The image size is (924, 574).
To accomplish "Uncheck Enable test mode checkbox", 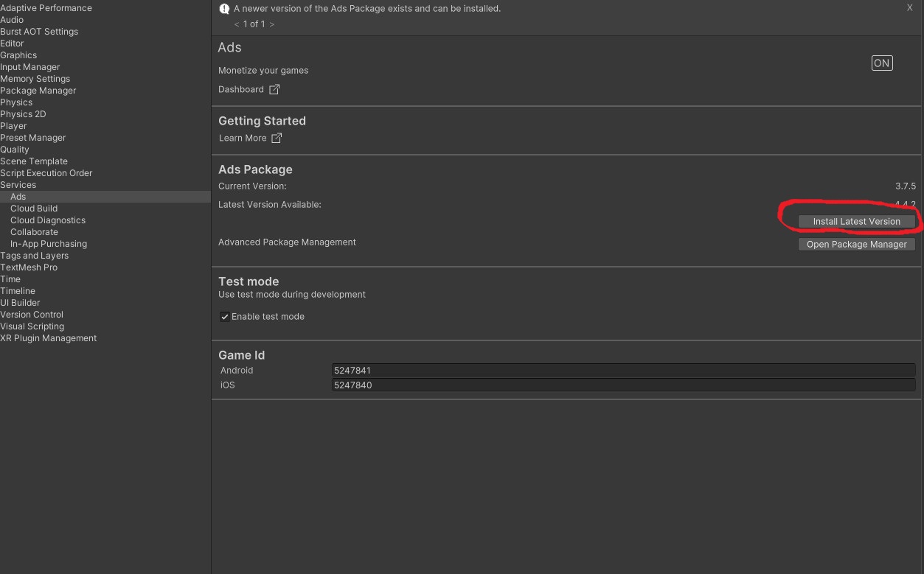I will (x=225, y=317).
